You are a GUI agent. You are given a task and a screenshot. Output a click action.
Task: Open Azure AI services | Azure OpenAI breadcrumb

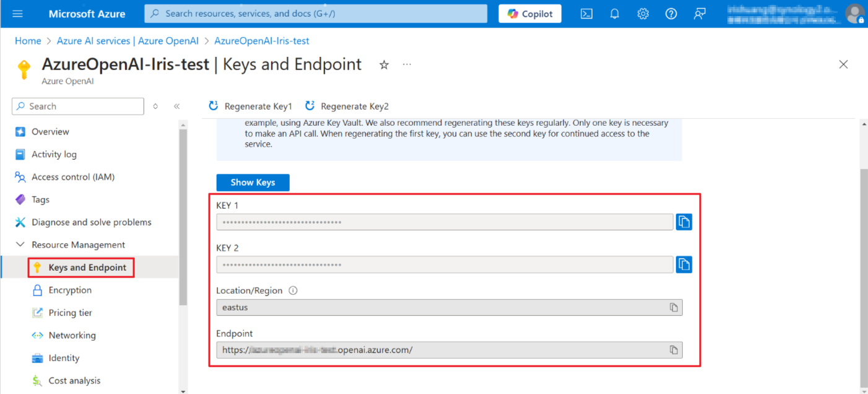point(128,41)
